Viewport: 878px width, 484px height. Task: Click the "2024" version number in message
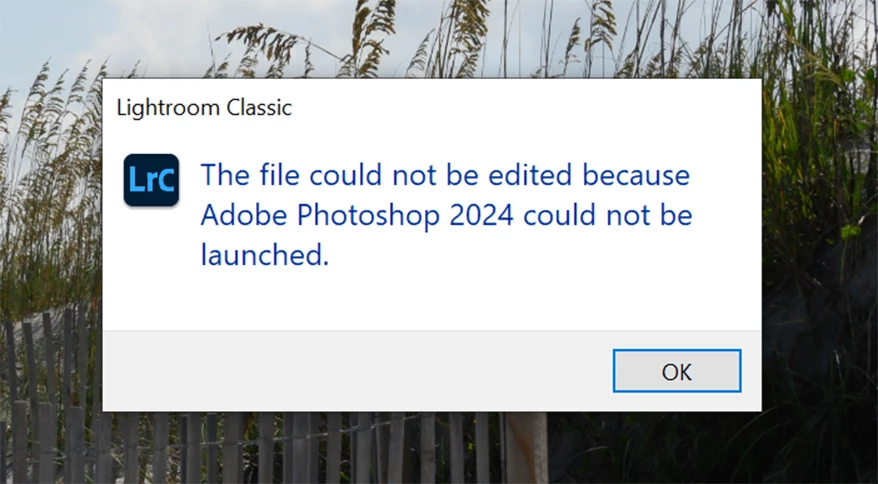(482, 216)
